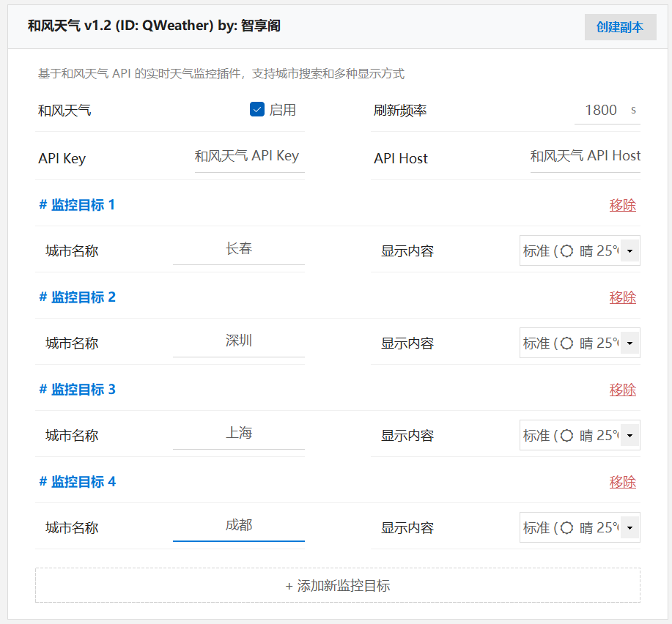Remove 监控目标 2 via 移除 link
This screenshot has height=624, width=672.
click(x=622, y=297)
